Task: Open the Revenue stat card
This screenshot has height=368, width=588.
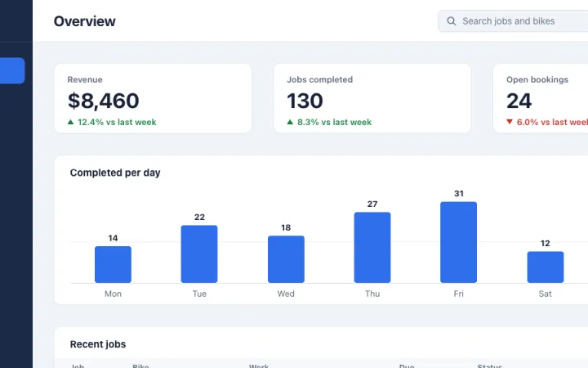Action: coord(153,98)
